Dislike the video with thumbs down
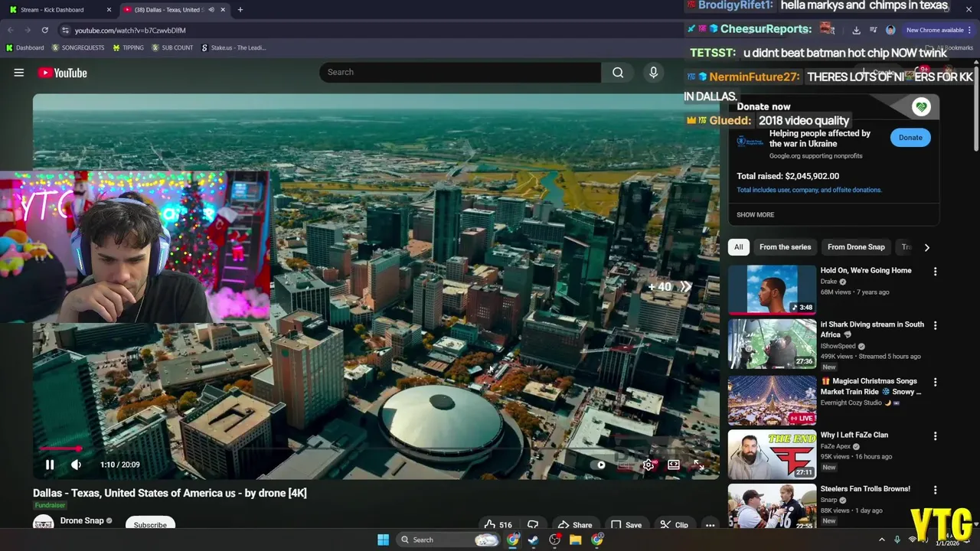This screenshot has height=551, width=980. click(x=533, y=525)
